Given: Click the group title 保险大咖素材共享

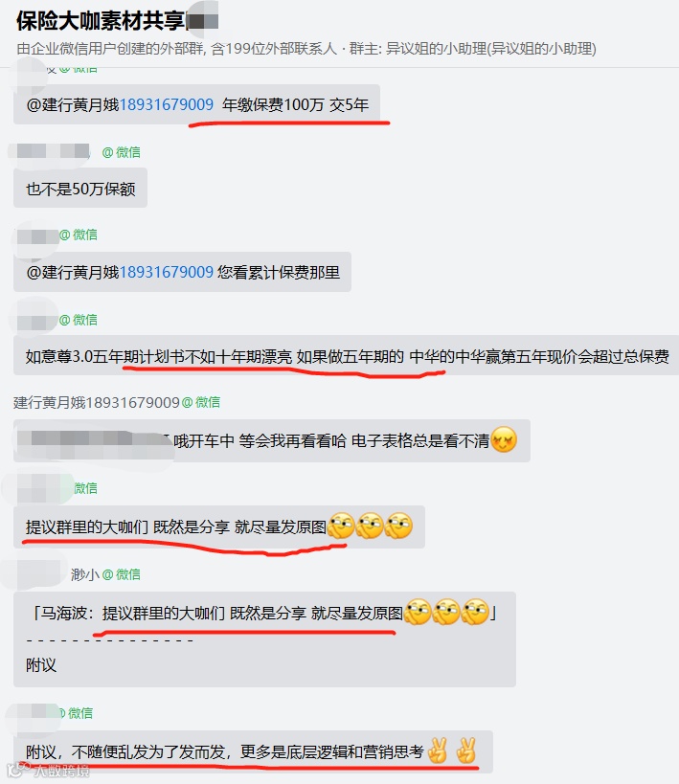Looking at the screenshot, I should (x=101, y=21).
